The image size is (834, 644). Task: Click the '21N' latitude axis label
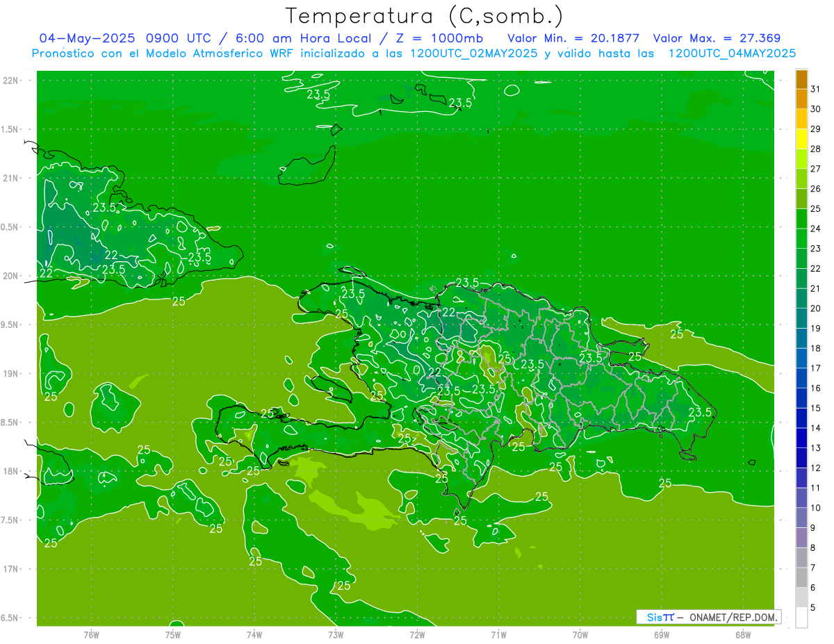(x=12, y=179)
